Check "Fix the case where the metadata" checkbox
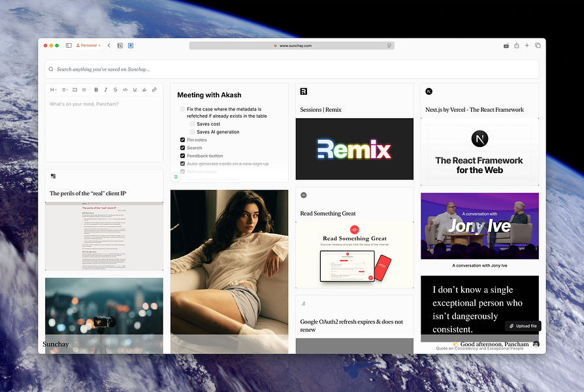 click(182, 109)
